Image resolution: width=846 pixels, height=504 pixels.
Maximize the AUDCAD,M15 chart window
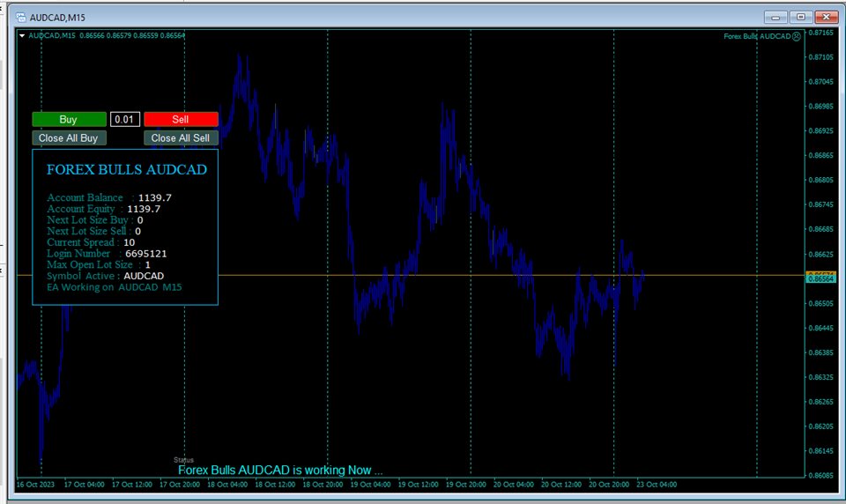pyautogui.click(x=801, y=18)
